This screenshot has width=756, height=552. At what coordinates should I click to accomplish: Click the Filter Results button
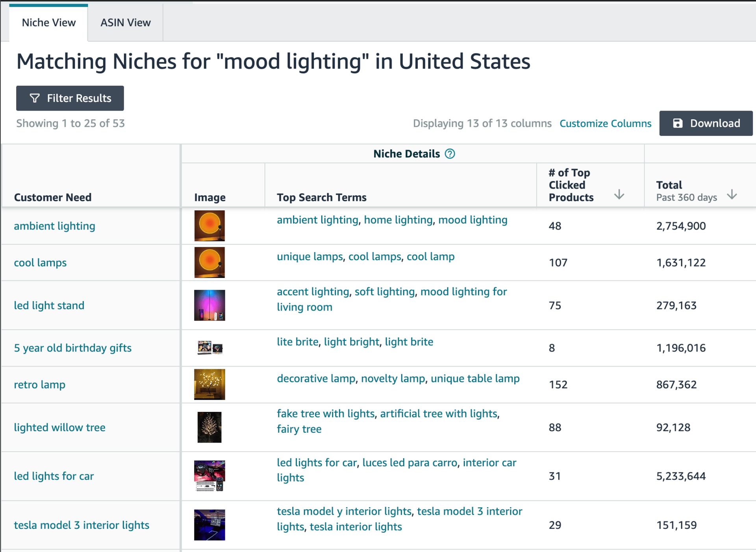[70, 98]
